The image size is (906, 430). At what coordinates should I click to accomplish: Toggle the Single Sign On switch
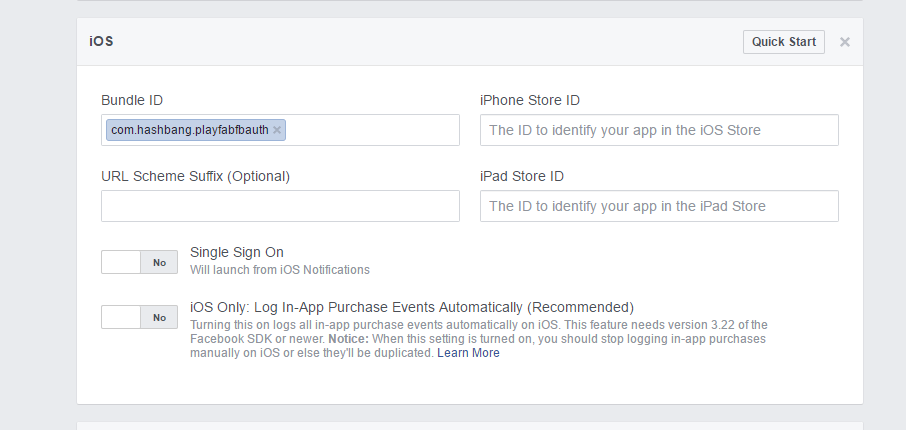pos(139,262)
